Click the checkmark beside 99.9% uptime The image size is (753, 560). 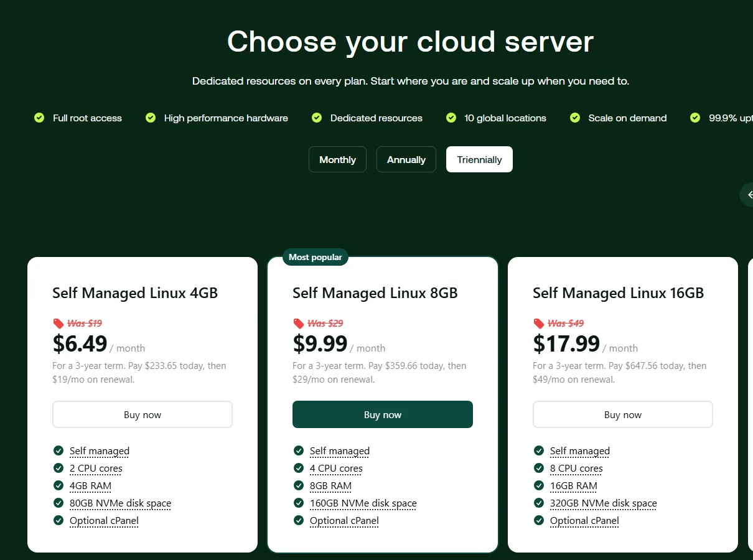click(695, 118)
